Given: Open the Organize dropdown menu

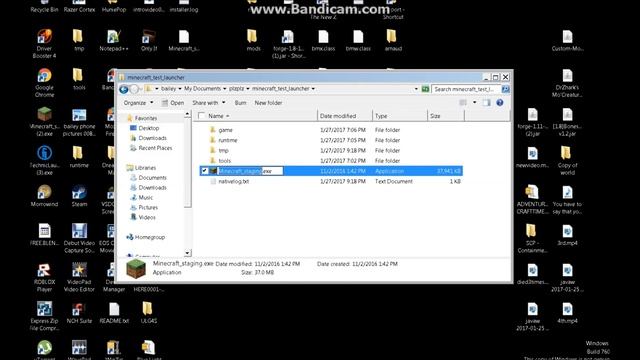Looking at the screenshot, I should pyautogui.click(x=138, y=103).
